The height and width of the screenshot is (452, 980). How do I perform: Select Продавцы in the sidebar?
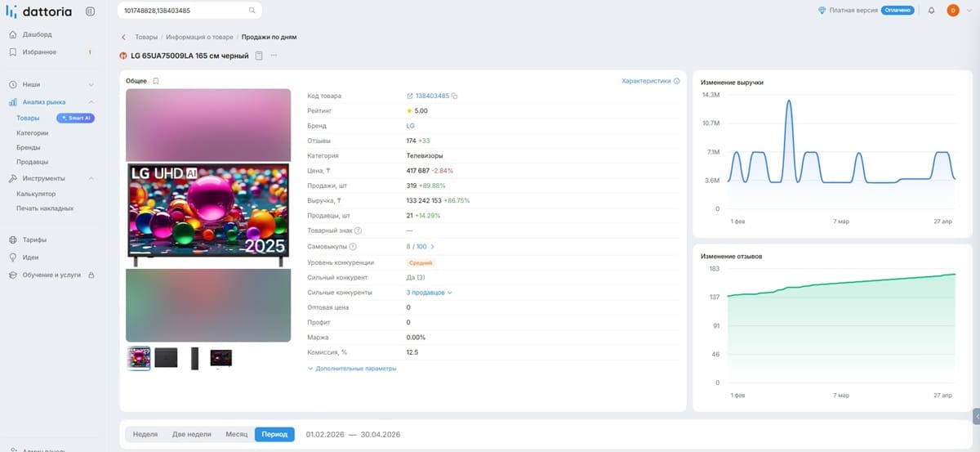coord(32,162)
